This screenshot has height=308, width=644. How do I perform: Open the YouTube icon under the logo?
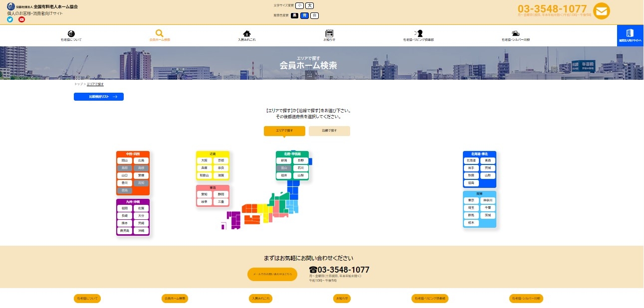[21, 19]
